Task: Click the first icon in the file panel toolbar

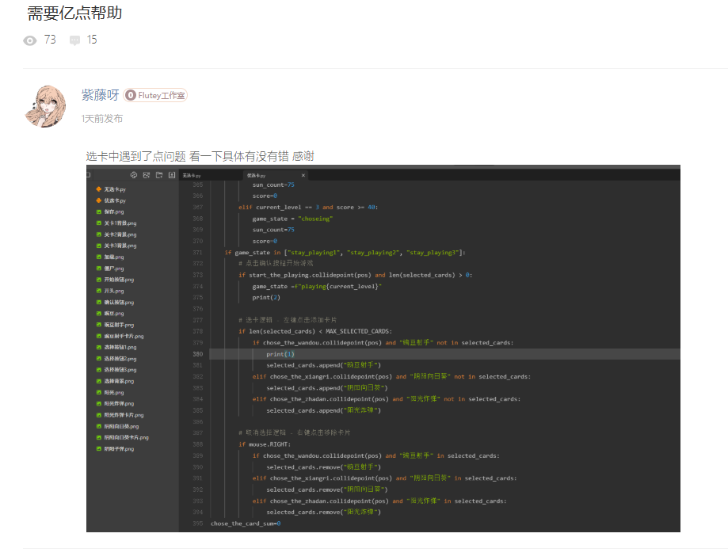Action: 134,175
